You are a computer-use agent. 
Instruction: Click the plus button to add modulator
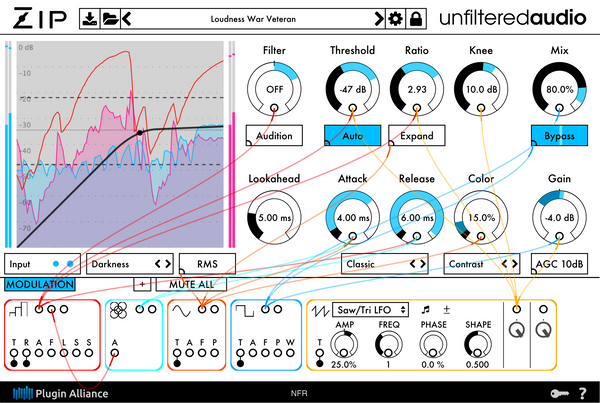(x=142, y=284)
